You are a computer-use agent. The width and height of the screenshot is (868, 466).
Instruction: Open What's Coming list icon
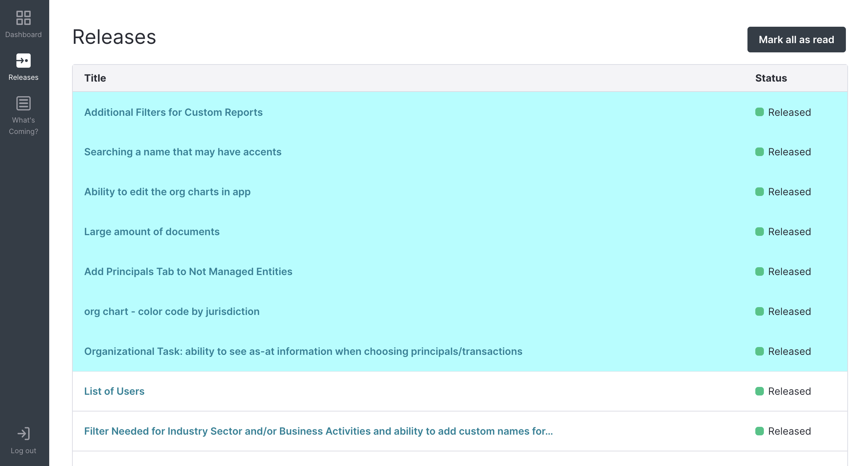(x=24, y=103)
